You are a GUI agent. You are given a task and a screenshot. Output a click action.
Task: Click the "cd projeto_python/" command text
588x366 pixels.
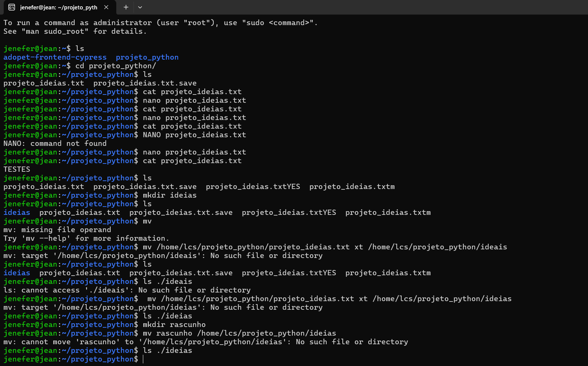pyautogui.click(x=115, y=66)
